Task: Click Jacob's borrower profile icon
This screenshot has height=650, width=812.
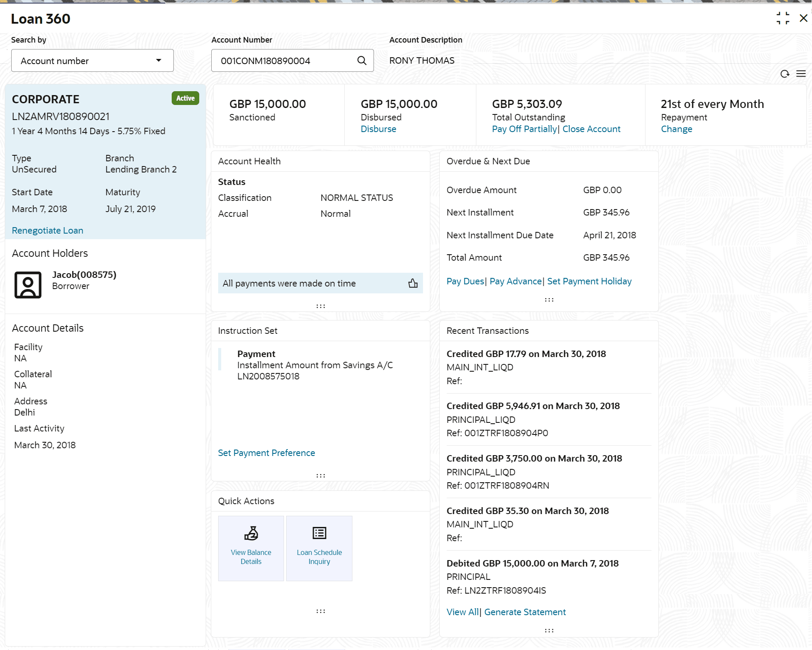Action: click(28, 285)
